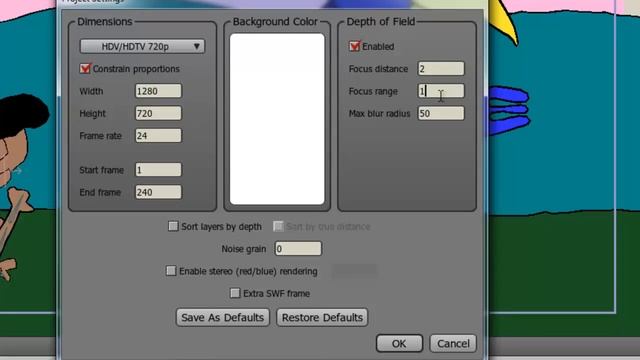The width and height of the screenshot is (640, 360).
Task: Click the Save As Defaults button
Action: pos(222,318)
